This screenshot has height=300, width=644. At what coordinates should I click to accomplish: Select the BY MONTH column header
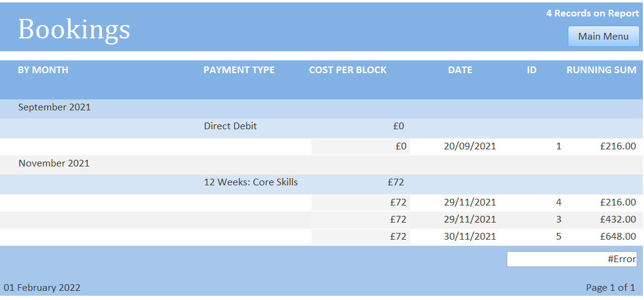(43, 70)
